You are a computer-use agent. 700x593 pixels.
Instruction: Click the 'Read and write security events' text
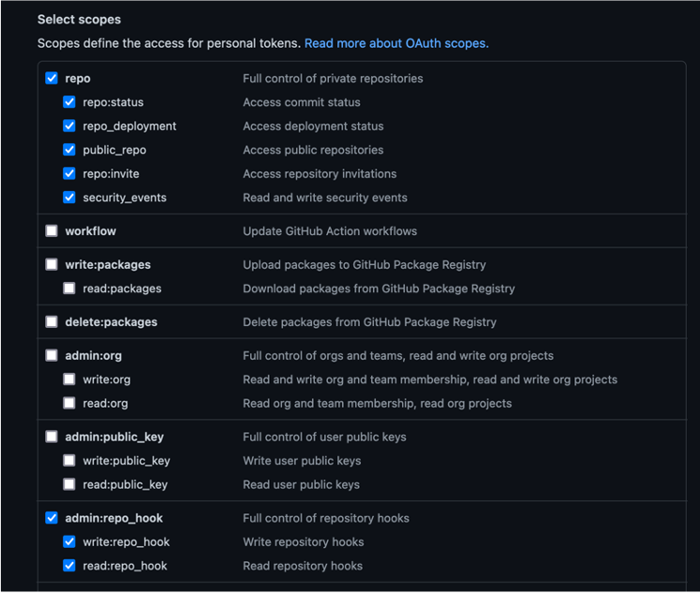[x=325, y=198]
